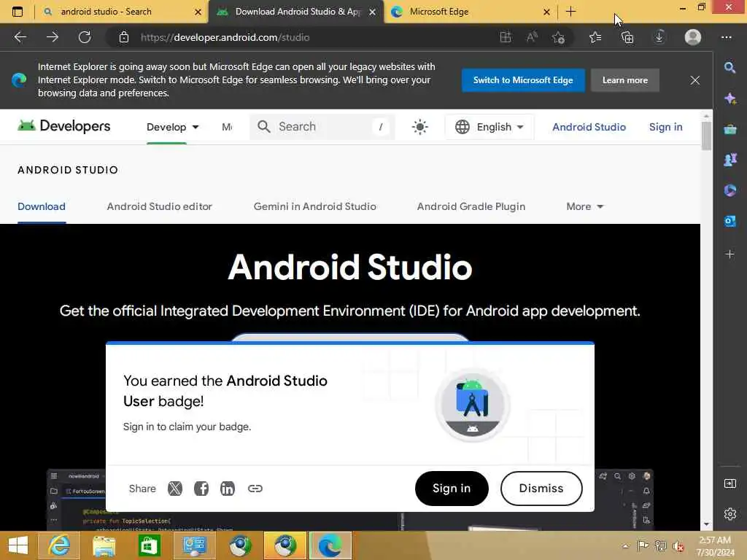
Task: Open the browser profile avatar
Action: click(x=693, y=37)
